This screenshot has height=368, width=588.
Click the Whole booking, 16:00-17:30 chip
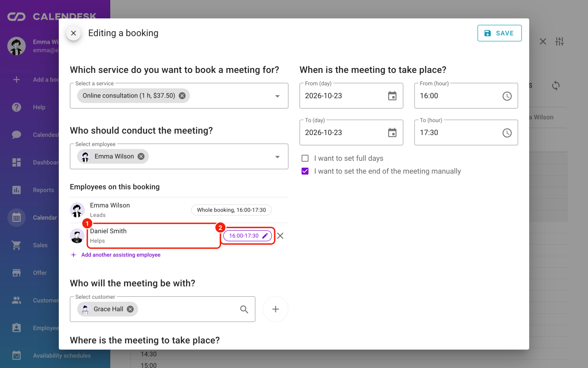pos(232,210)
